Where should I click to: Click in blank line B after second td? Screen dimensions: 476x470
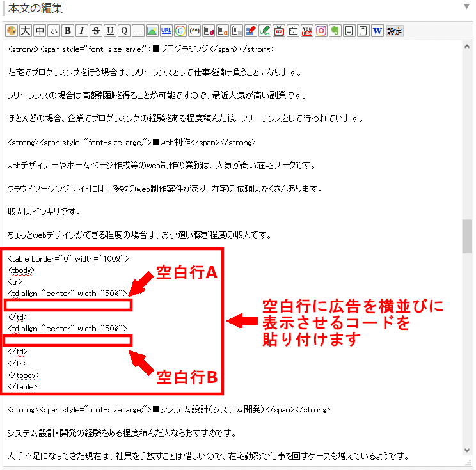point(68,340)
